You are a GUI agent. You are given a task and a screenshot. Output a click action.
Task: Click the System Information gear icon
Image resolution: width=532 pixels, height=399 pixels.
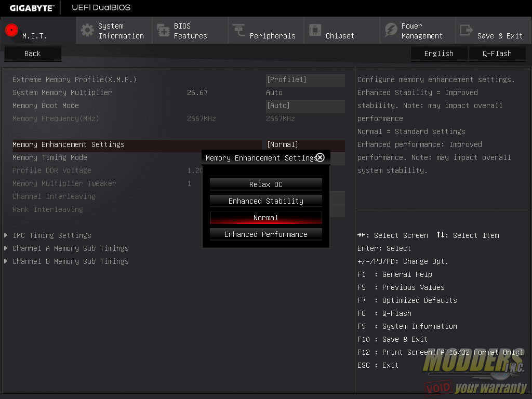point(87,30)
